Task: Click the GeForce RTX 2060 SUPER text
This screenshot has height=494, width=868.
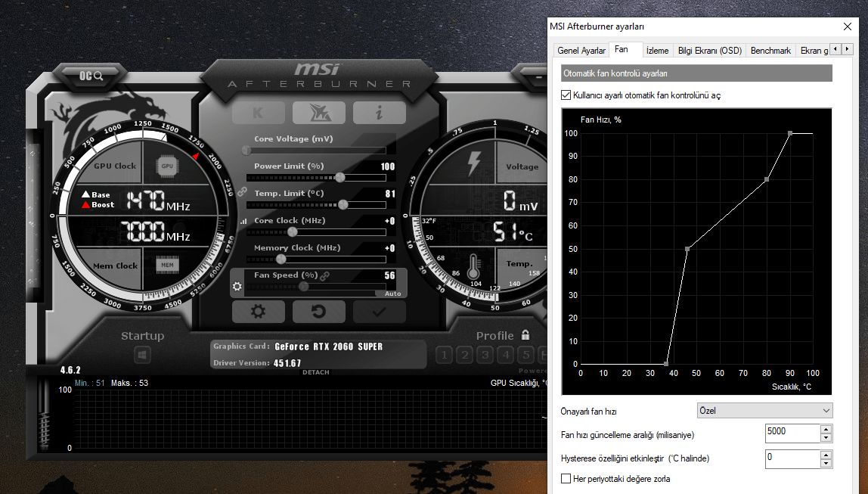Action: (329, 346)
